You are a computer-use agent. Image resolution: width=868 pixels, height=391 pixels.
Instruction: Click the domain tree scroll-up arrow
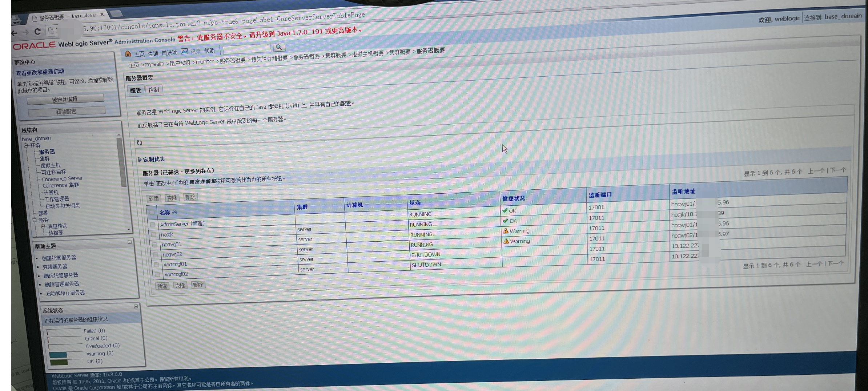(119, 135)
